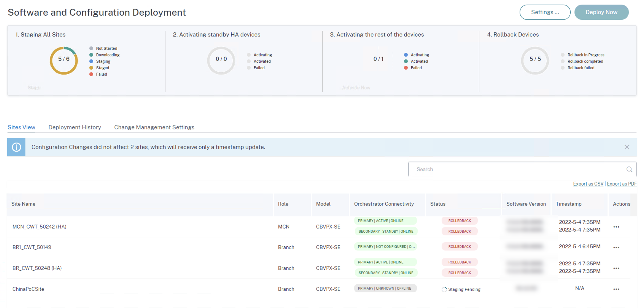Open the Deployment History tab

(x=75, y=127)
